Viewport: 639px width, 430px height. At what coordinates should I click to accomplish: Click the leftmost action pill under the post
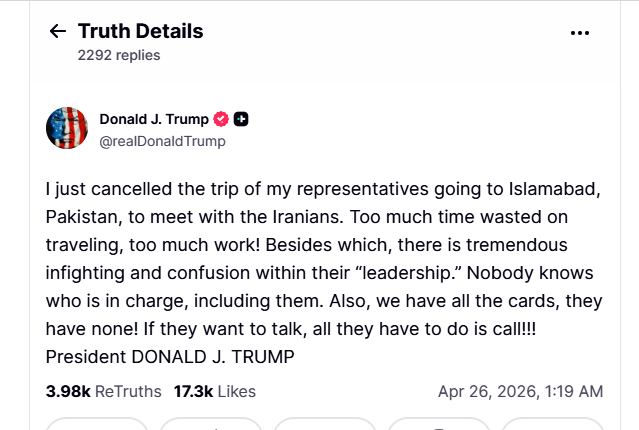[x=97, y=424]
